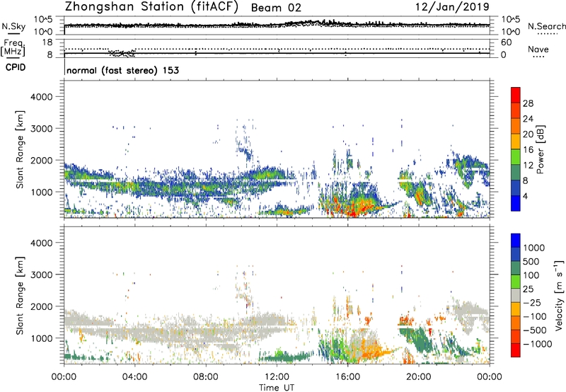Pick the light green Power segment between 12 and 16
The width and height of the screenshot is (566, 392).
[516, 157]
